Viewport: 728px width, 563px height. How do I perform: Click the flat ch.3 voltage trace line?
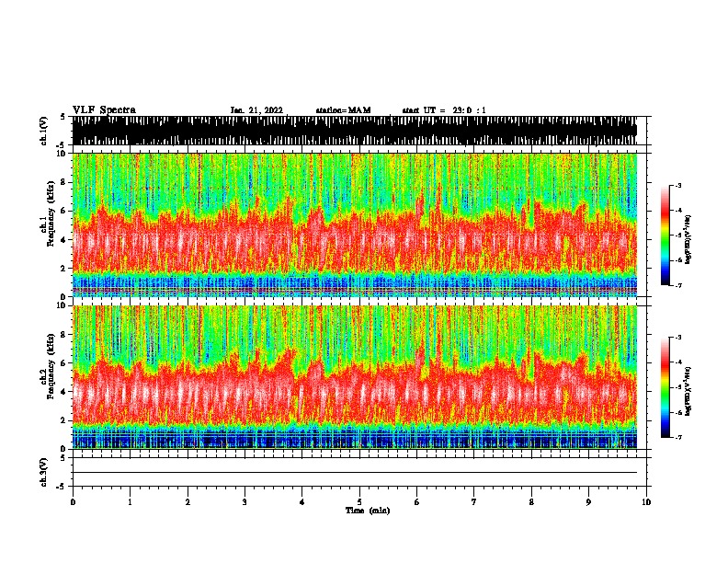point(355,473)
